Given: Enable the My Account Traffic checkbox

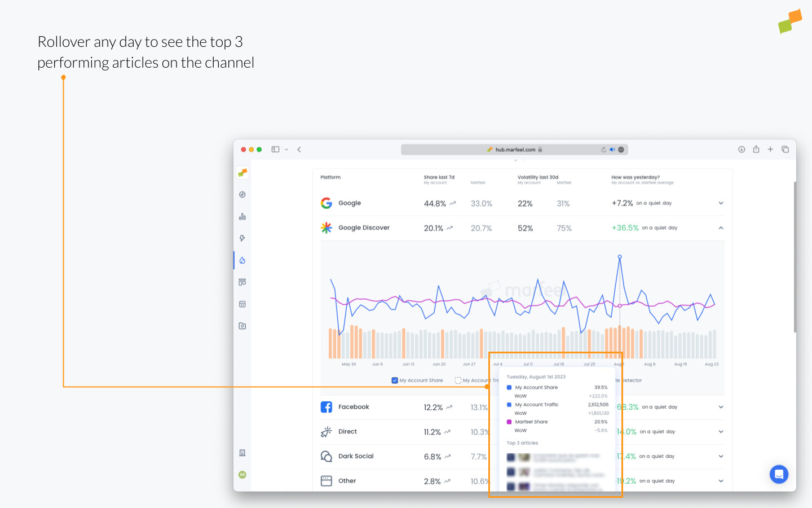Looking at the screenshot, I should [458, 380].
